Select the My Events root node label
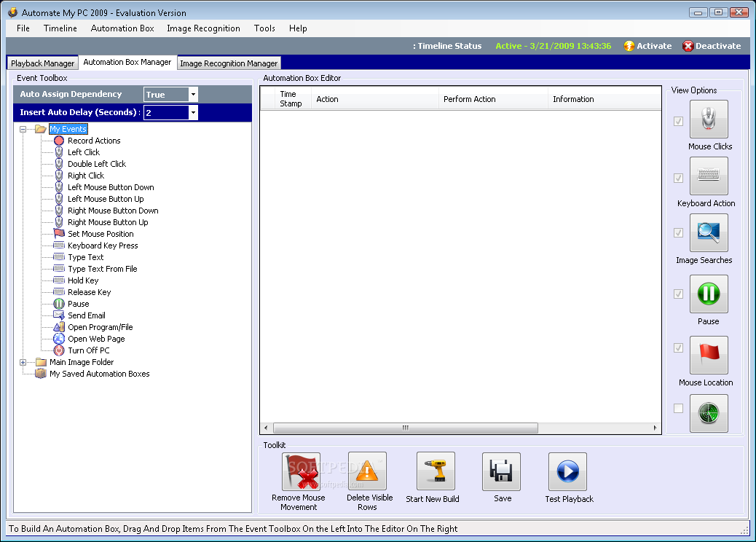Viewport: 756px width, 542px height. (68, 129)
